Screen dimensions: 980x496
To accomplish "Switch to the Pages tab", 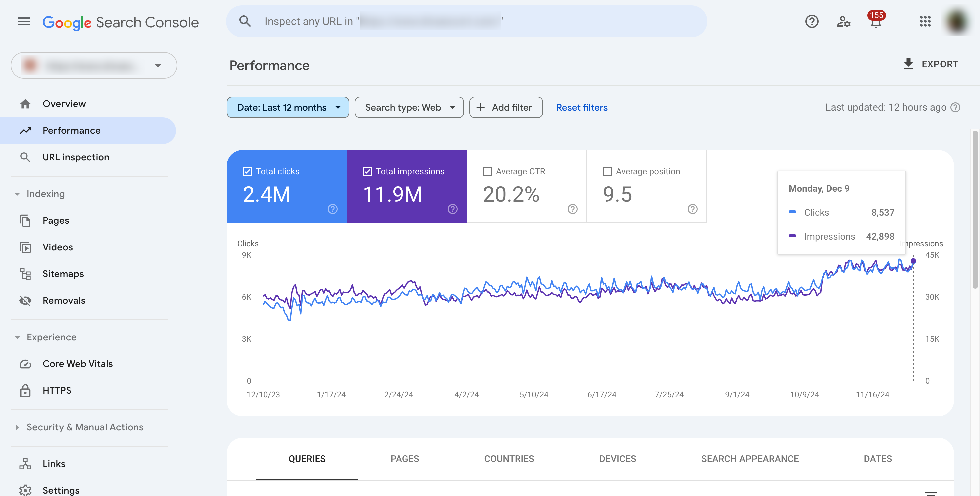I will pyautogui.click(x=404, y=458).
